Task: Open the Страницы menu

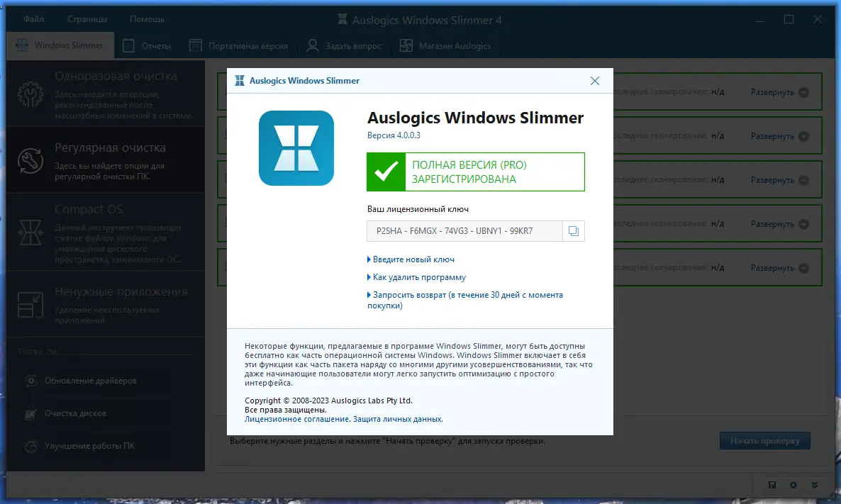Action: pos(87,19)
